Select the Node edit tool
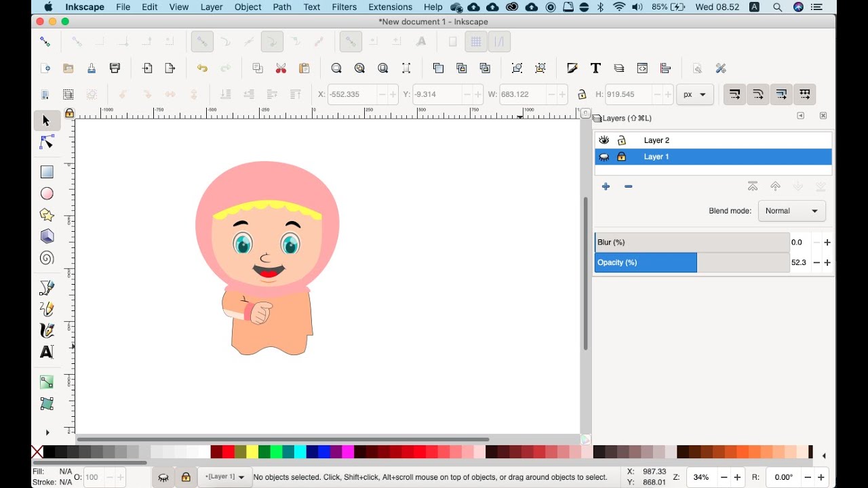Viewport: 868px width, 488px height. [46, 142]
